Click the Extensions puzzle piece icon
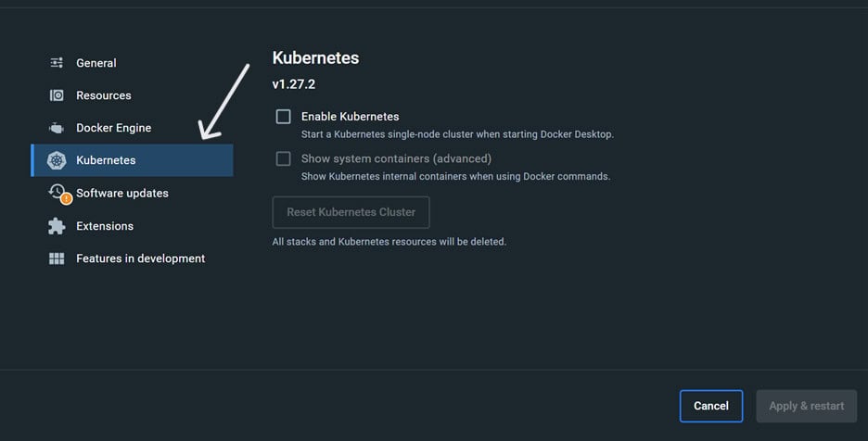The height and width of the screenshot is (441, 868). [57, 226]
